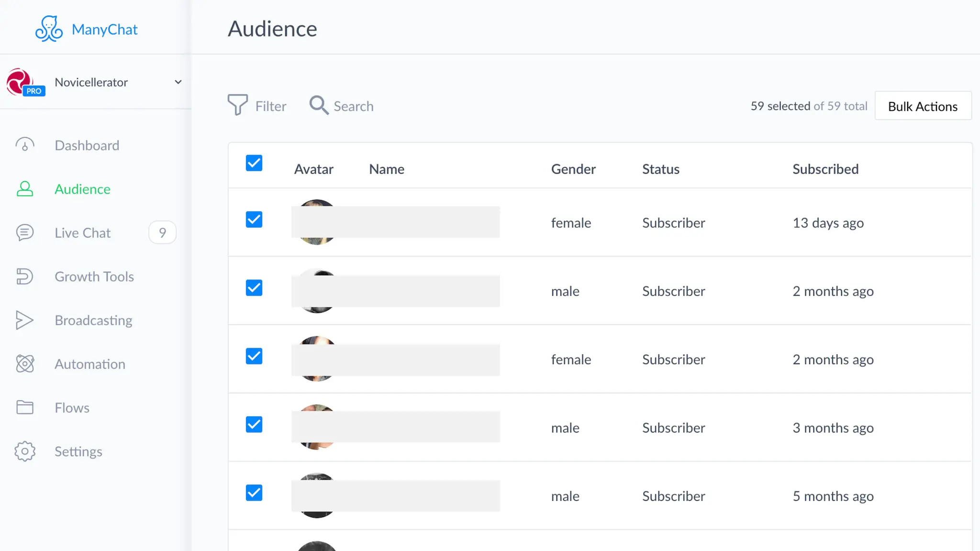Uncheck the 13 days ago subscriber row
This screenshot has height=551, width=980.
pyautogui.click(x=254, y=220)
